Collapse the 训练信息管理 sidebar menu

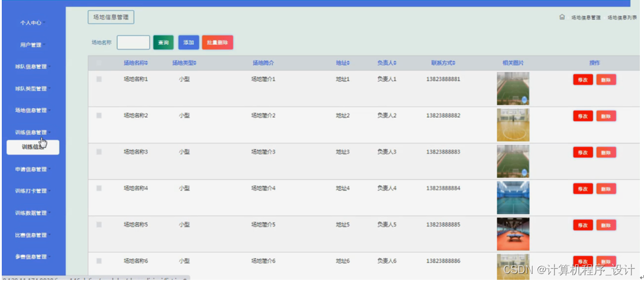[x=32, y=132]
